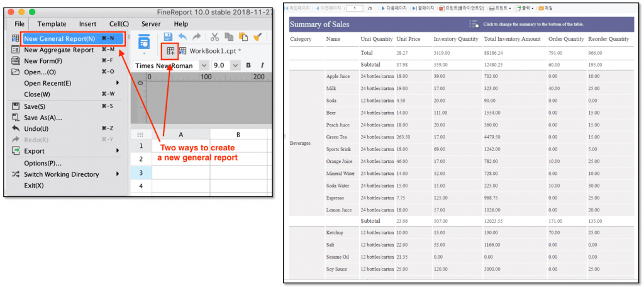Screen dimensions: 644x287
Task: Click the 메일 envelope icon
Action: 541,8
